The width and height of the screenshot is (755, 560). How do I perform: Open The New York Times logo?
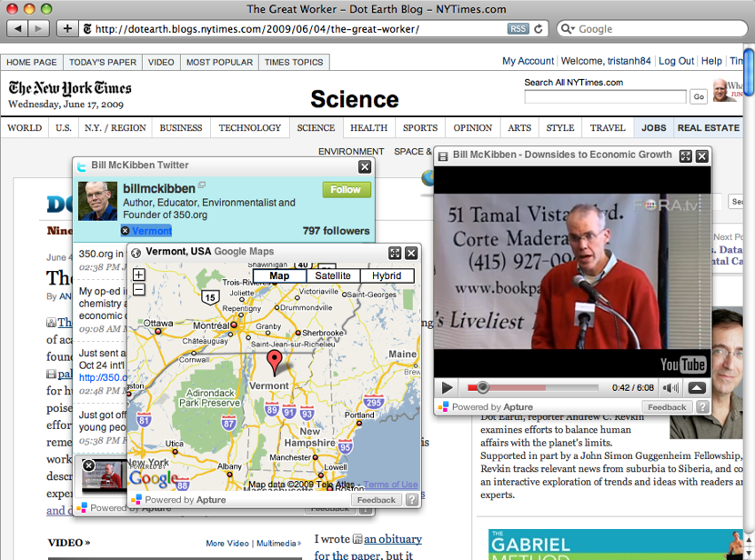tap(70, 88)
